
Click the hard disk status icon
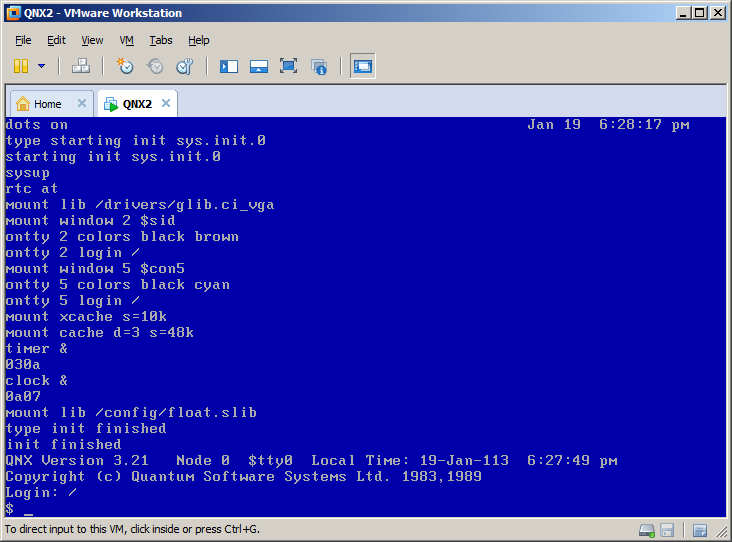tap(647, 530)
